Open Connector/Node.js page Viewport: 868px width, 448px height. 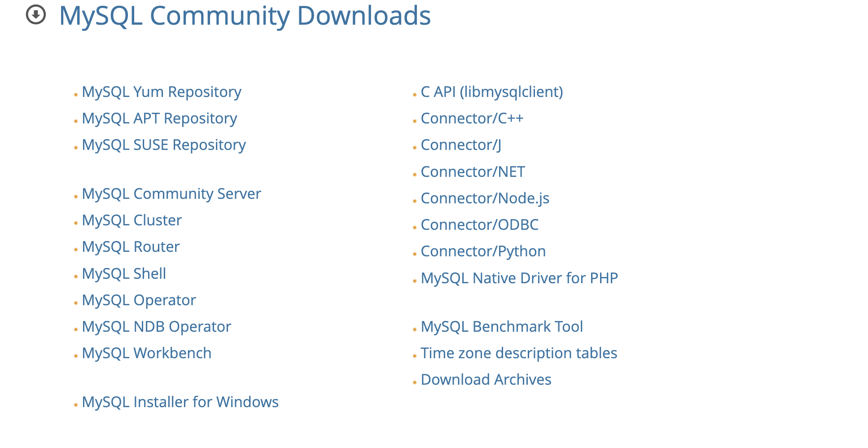485,198
